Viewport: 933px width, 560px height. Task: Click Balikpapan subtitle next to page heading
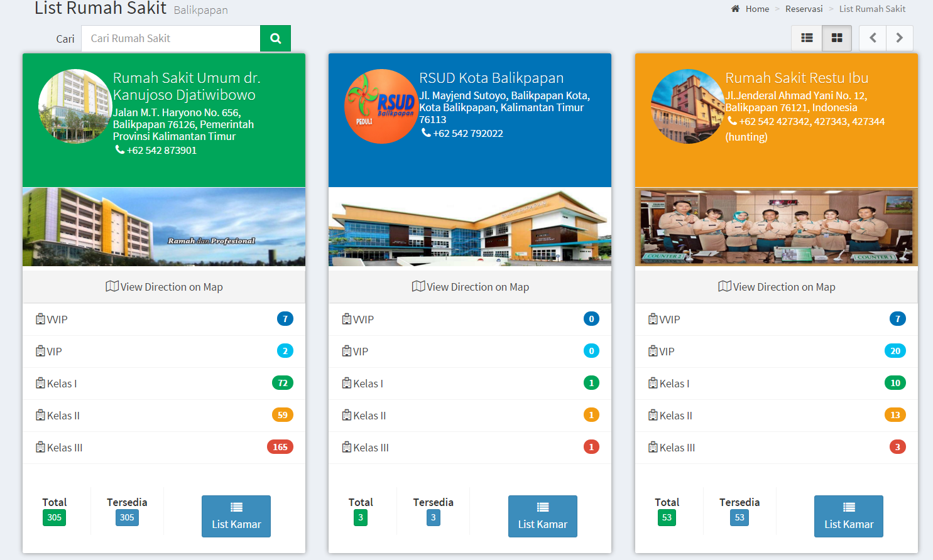coord(200,10)
